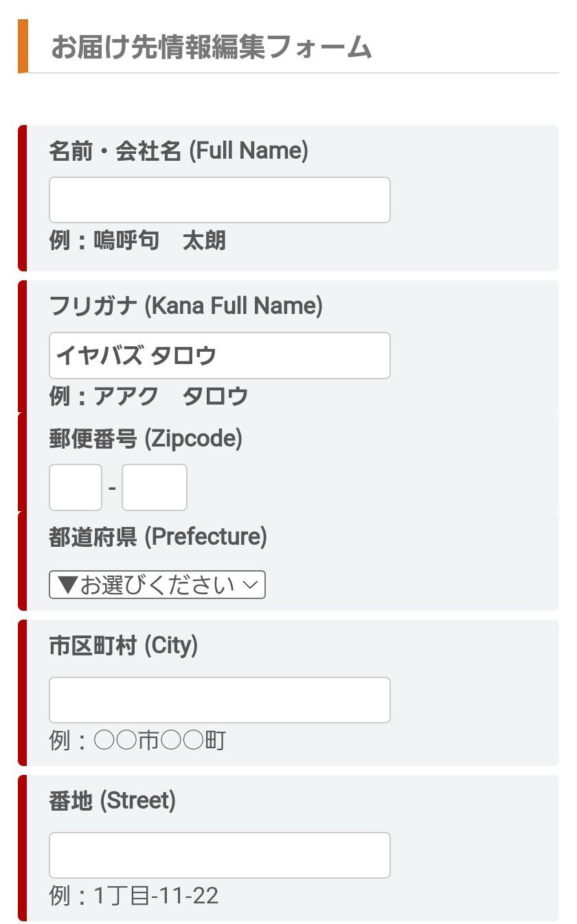Click the example text 例：アアク タロウ

pyautogui.click(x=148, y=396)
